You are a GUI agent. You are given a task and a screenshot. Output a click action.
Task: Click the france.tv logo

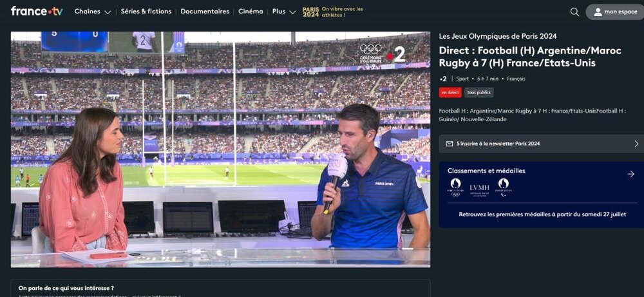point(37,12)
